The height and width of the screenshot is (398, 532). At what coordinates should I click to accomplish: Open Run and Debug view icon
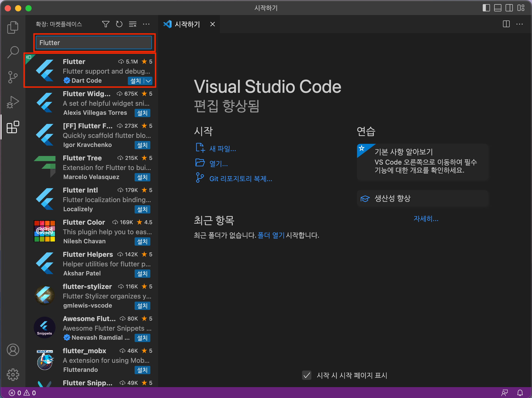(x=13, y=102)
